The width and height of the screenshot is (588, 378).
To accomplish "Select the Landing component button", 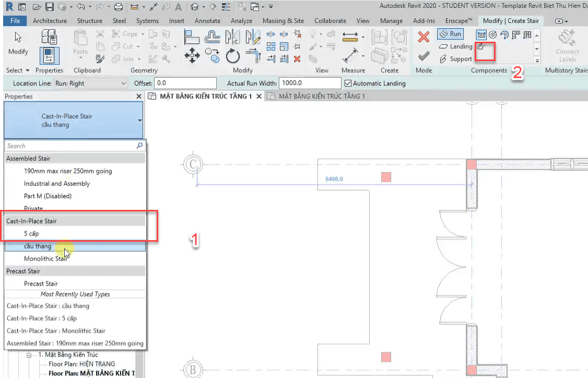I will point(455,46).
